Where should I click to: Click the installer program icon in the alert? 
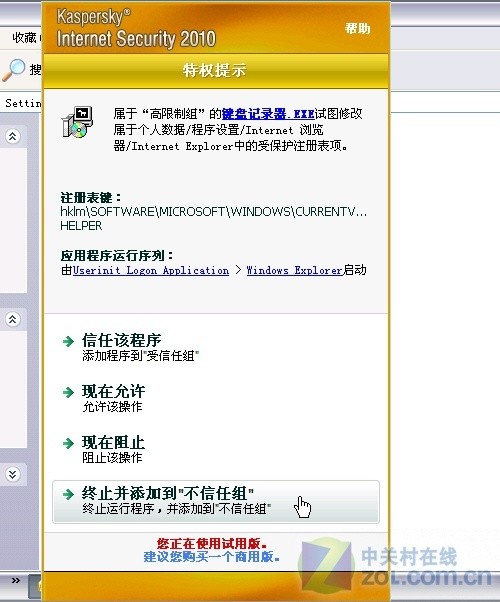(x=78, y=122)
